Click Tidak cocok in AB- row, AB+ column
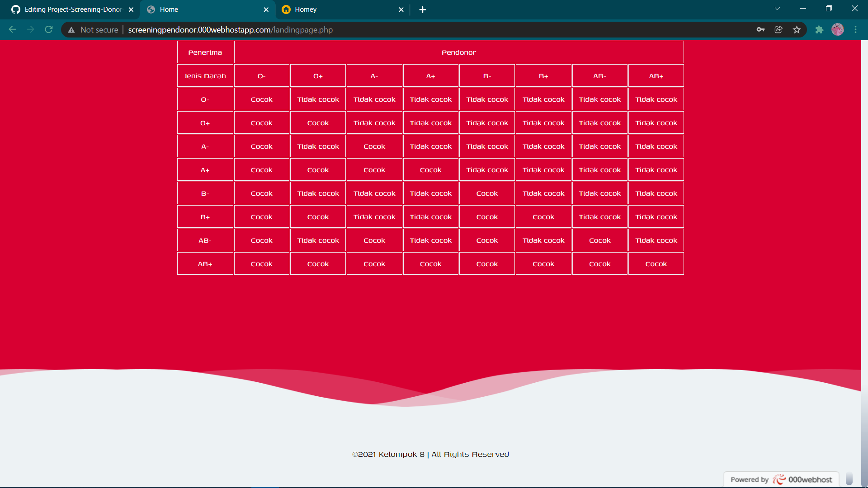 pos(656,240)
